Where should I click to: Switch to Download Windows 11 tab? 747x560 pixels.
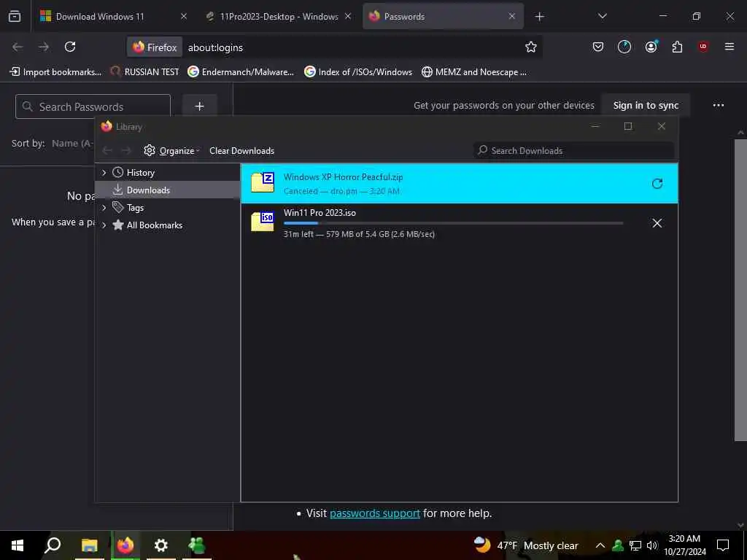coord(112,16)
